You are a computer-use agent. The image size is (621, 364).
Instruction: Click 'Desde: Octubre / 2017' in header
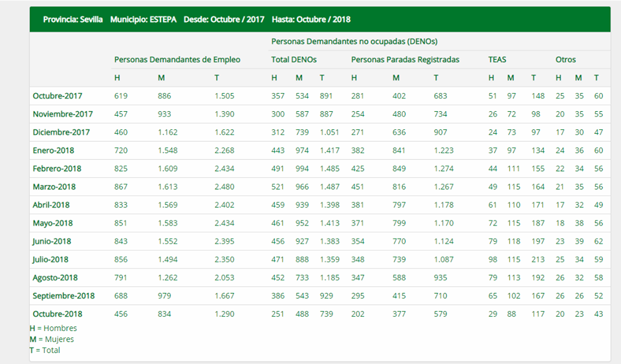224,19
